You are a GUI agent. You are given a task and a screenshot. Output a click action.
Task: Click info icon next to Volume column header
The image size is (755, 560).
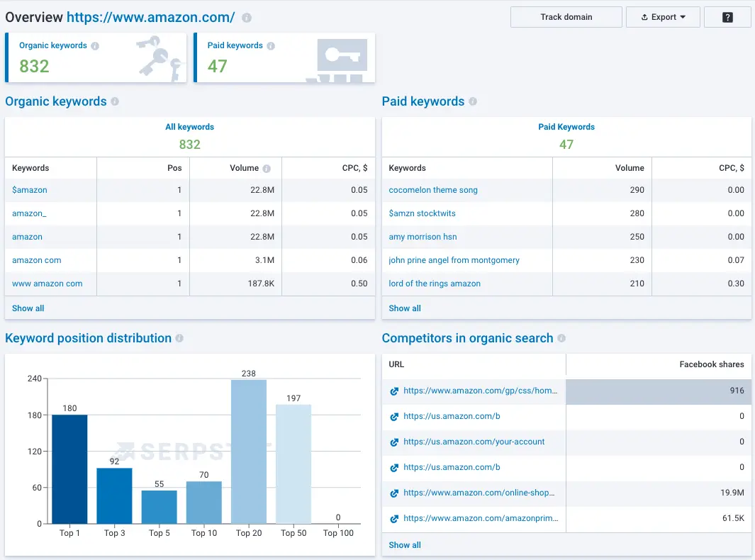(267, 169)
